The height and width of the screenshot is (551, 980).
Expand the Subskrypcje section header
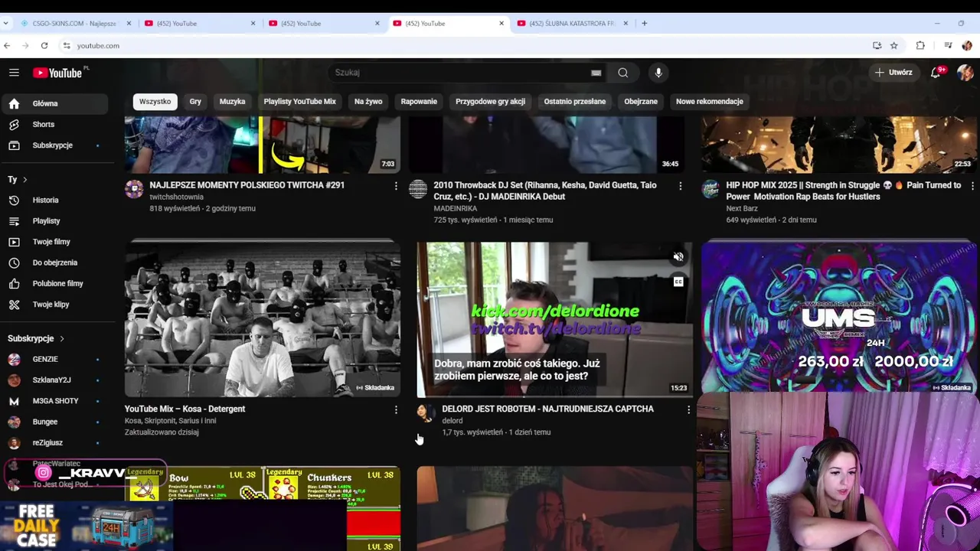coord(36,338)
